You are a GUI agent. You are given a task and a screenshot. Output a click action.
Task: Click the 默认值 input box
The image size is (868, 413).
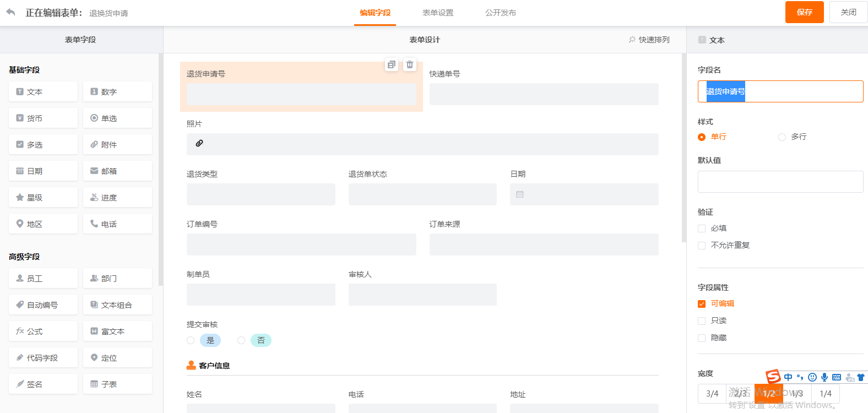(x=780, y=182)
